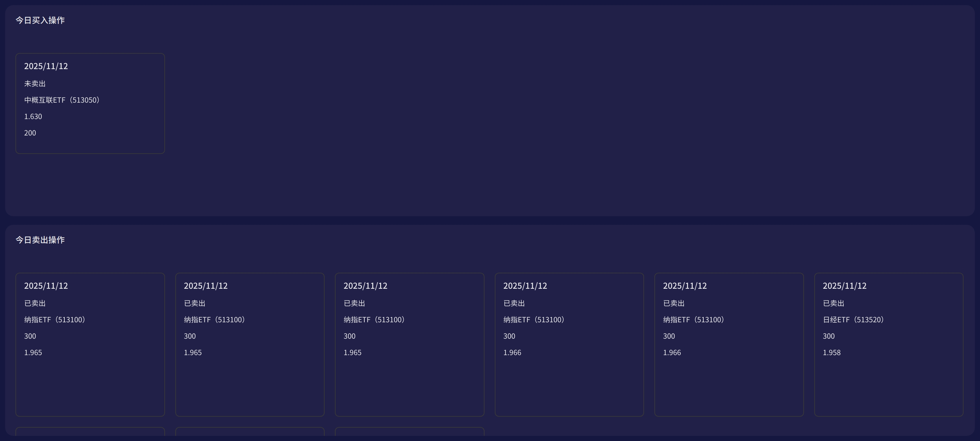Click the 今日买入操作 section heading
980x441 pixels.
(x=40, y=20)
